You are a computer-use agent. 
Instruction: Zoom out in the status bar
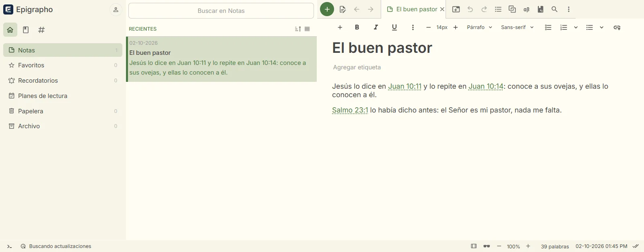(499, 246)
